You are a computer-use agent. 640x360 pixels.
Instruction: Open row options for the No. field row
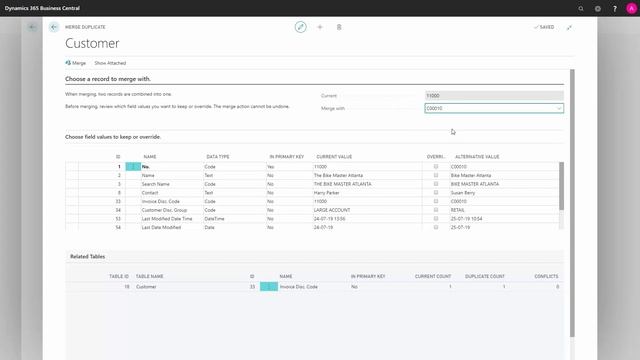coord(133,167)
